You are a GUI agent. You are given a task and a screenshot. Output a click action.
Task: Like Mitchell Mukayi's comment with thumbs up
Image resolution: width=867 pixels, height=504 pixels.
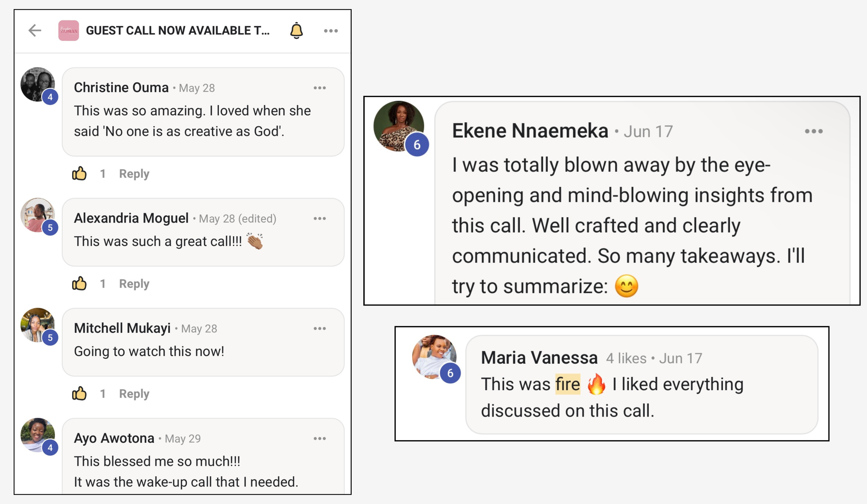(x=79, y=394)
